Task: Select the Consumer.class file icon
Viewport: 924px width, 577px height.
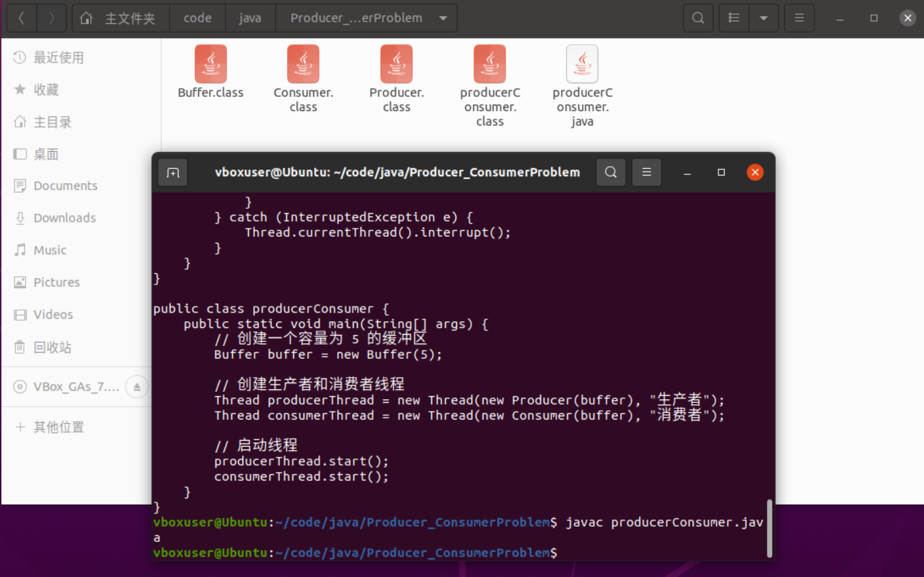Action: (x=303, y=63)
